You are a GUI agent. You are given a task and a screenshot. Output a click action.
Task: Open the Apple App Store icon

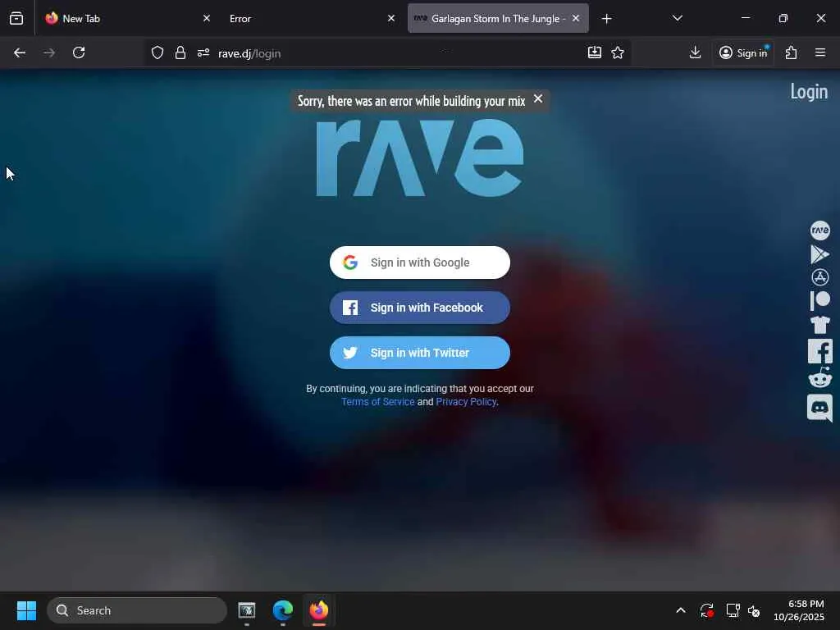pos(819,277)
